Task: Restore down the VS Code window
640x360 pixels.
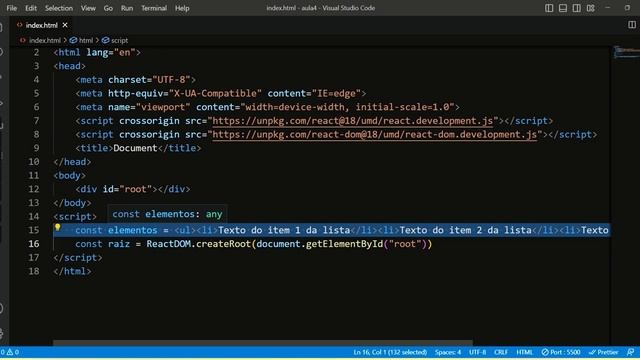Action: coord(627,8)
